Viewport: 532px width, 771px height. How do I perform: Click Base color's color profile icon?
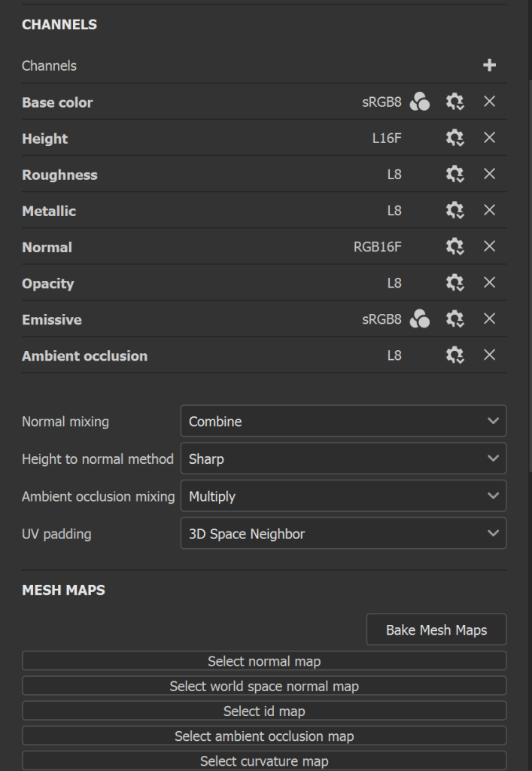point(420,102)
